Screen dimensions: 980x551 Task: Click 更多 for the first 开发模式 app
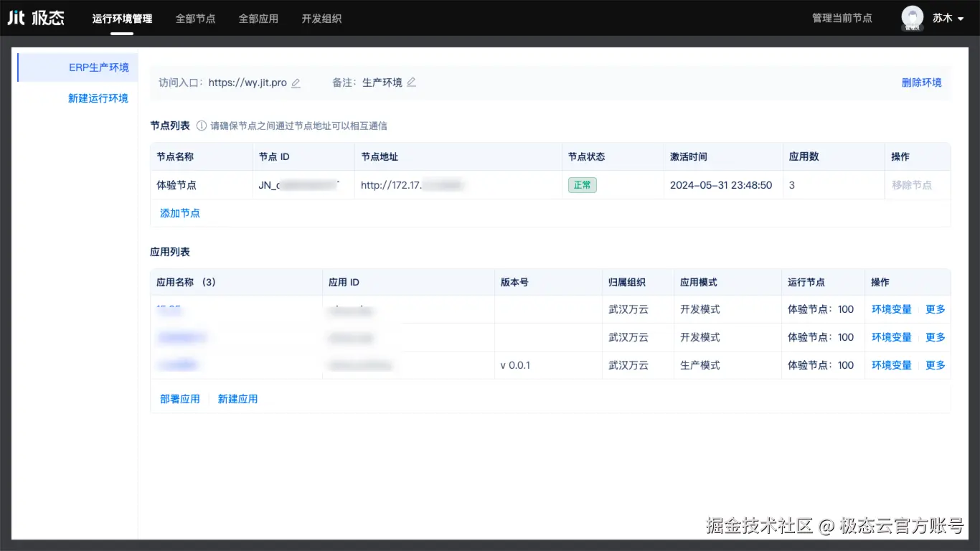936,309
